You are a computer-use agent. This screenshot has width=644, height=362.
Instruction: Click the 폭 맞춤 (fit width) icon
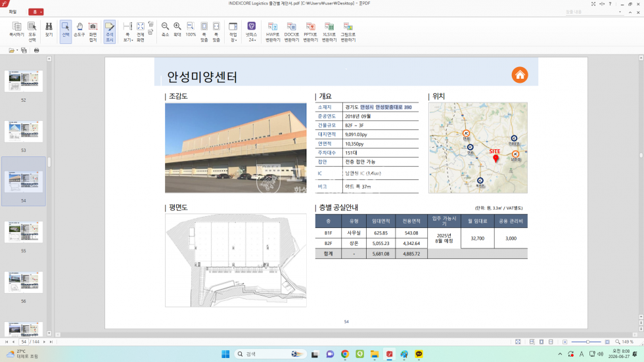[x=216, y=32]
